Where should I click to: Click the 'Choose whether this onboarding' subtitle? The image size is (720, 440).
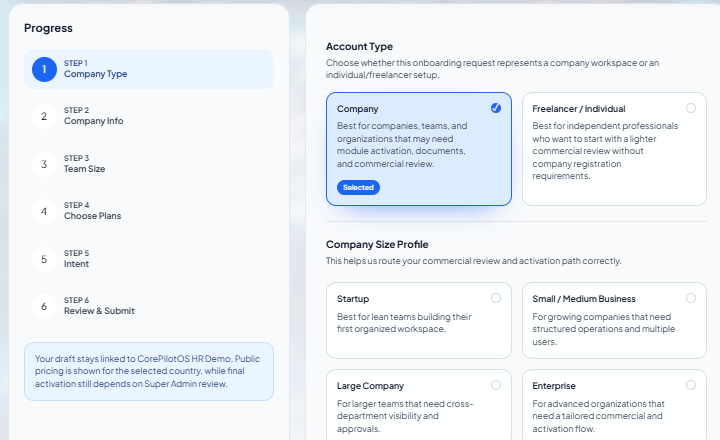492,68
